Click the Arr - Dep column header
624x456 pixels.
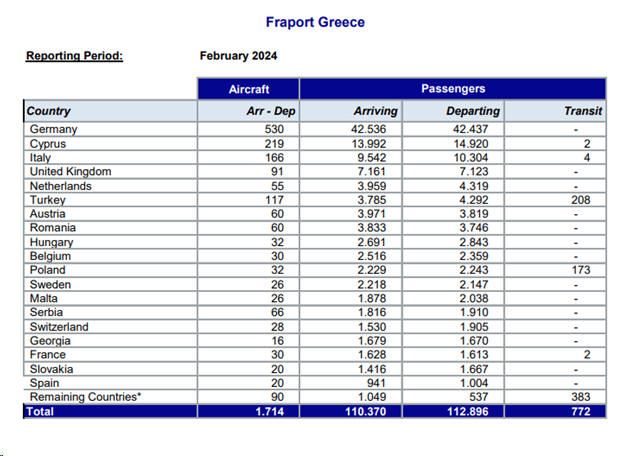pos(267,111)
